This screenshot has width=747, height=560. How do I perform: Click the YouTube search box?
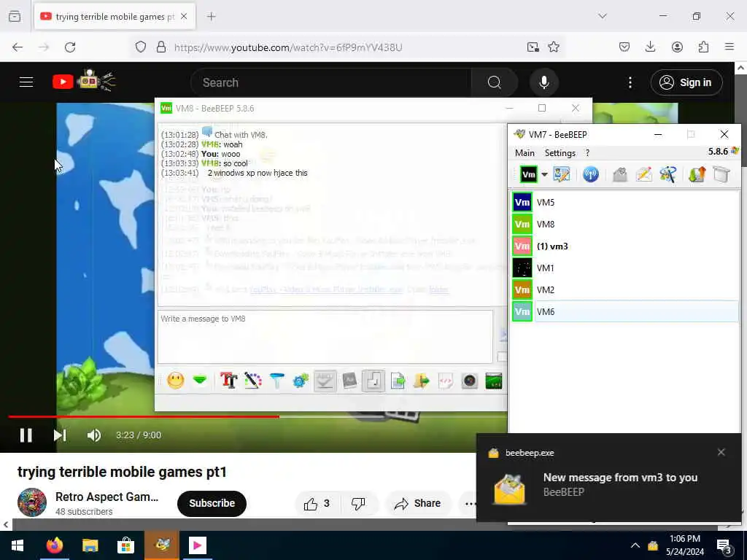coord(331,82)
